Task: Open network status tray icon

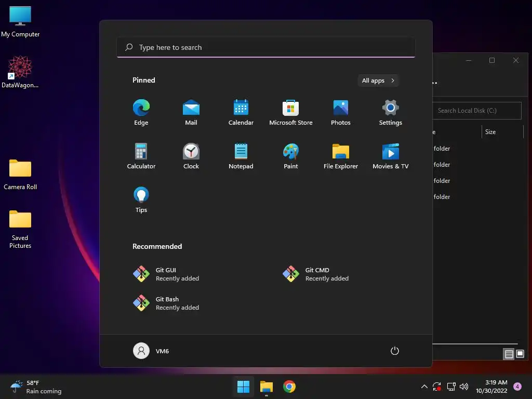Action: pos(451,387)
